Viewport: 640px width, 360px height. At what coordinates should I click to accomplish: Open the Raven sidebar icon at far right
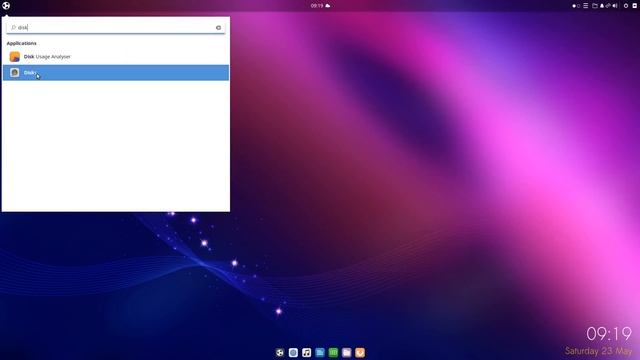(635, 6)
